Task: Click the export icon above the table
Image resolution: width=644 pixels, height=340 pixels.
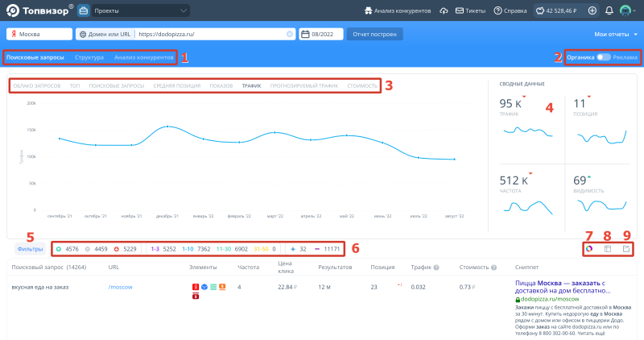Action: coord(628,249)
